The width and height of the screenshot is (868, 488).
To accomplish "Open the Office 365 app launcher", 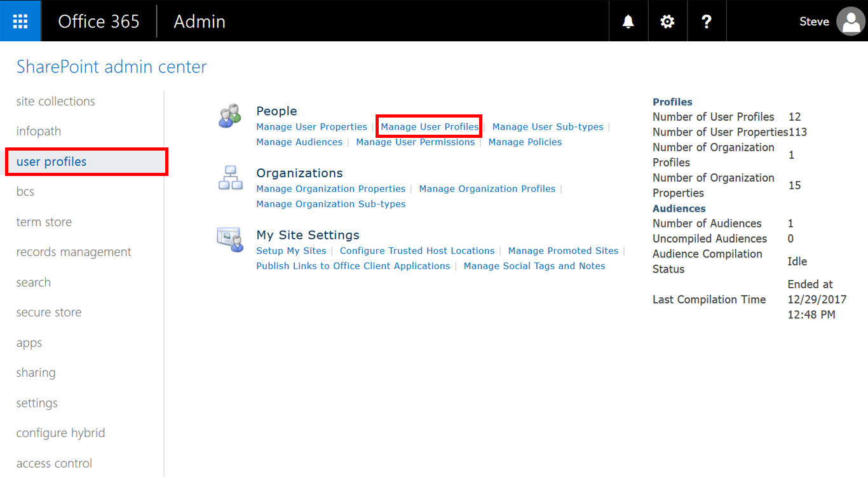I will [20, 21].
